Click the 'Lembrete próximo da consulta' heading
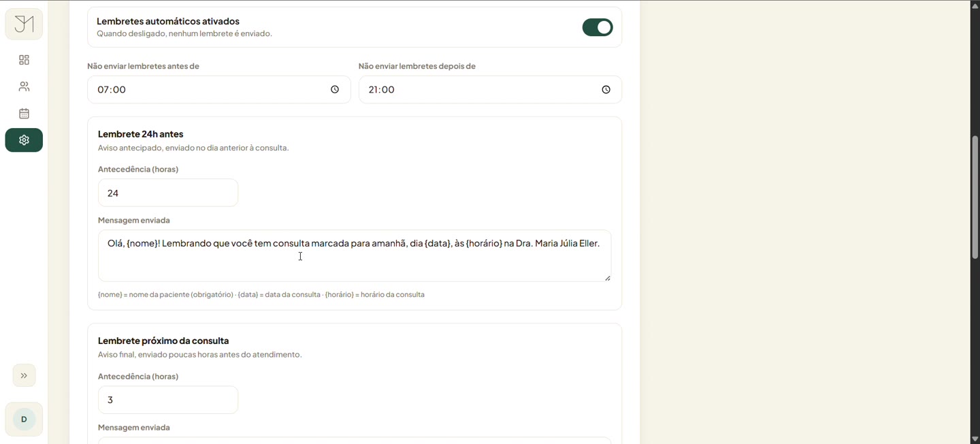This screenshot has width=980, height=444. point(163,340)
